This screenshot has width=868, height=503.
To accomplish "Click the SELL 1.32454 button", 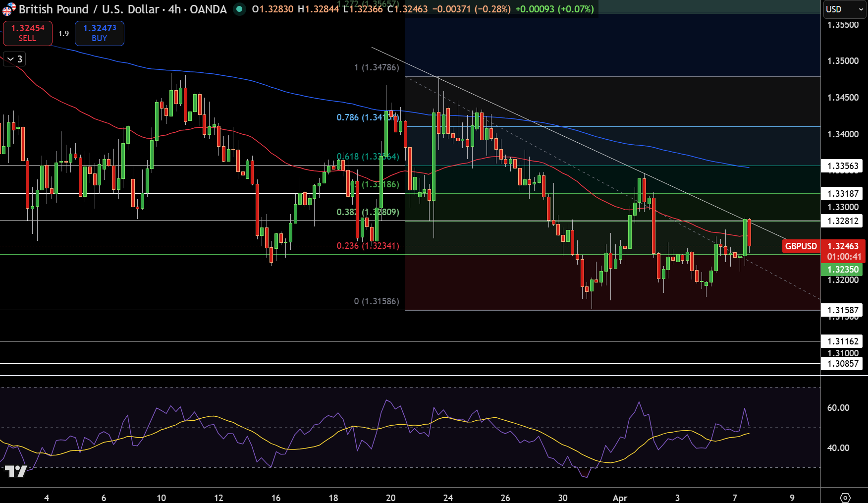I will click(28, 33).
